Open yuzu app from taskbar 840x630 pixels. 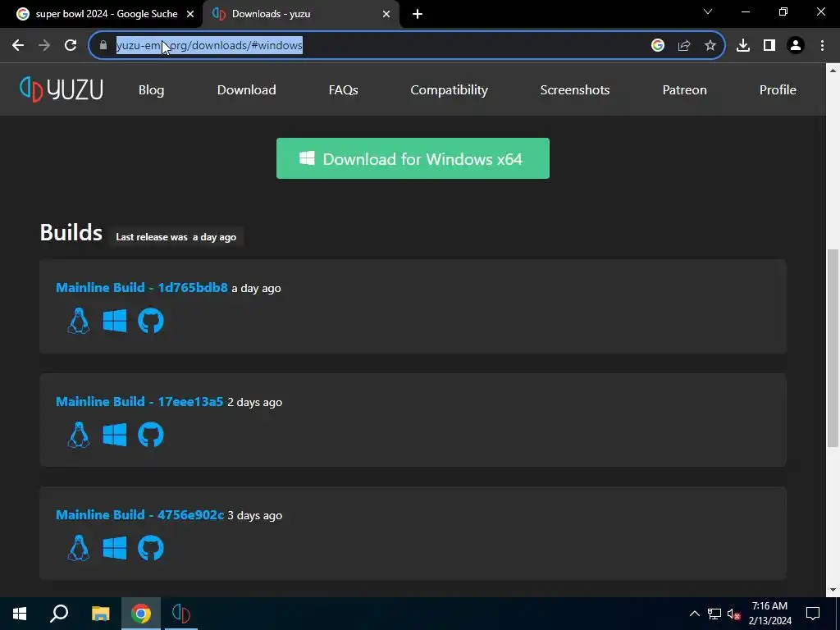(x=181, y=614)
